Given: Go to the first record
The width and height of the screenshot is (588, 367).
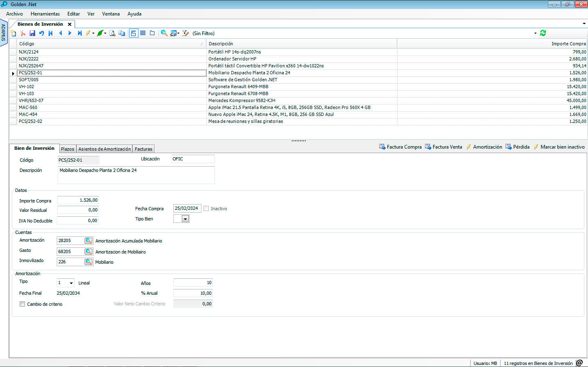Looking at the screenshot, I should coord(51,33).
